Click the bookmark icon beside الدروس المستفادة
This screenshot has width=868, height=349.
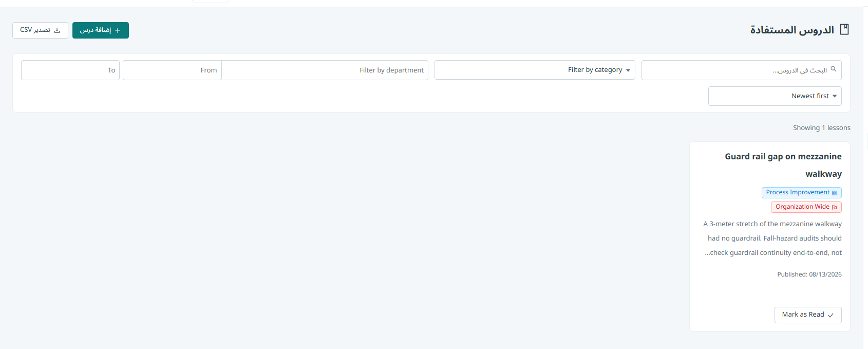click(844, 29)
